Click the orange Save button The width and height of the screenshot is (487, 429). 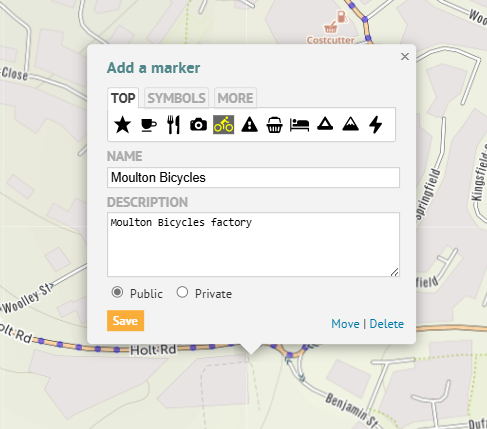pyautogui.click(x=125, y=321)
